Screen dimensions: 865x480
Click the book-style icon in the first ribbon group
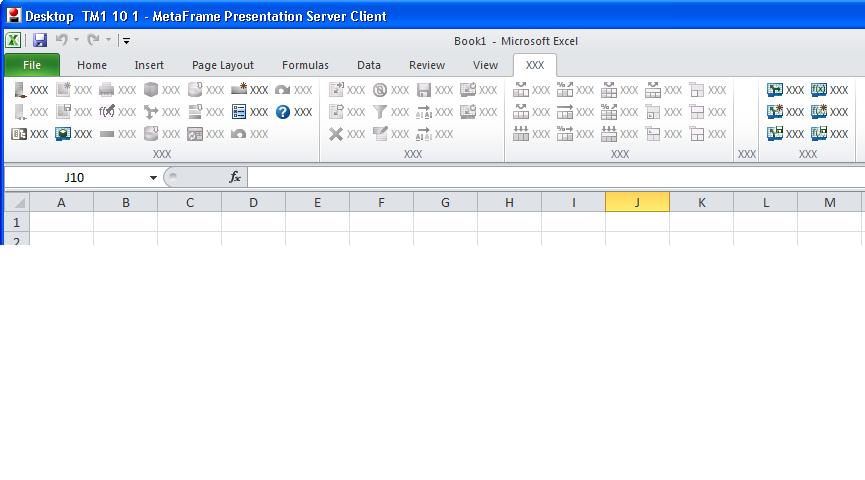click(x=19, y=134)
